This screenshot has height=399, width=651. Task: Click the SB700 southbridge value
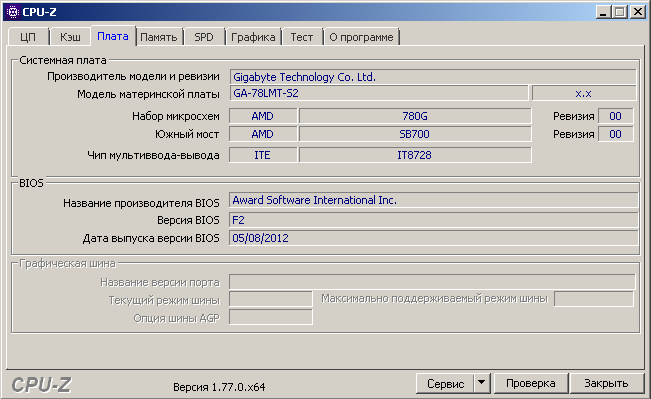point(415,134)
